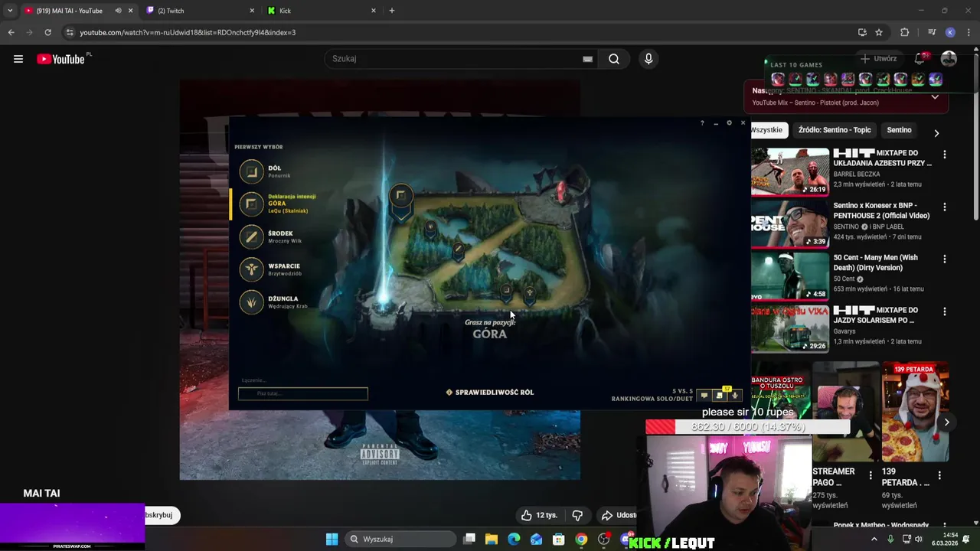Bookmark this page with the star

tap(879, 32)
